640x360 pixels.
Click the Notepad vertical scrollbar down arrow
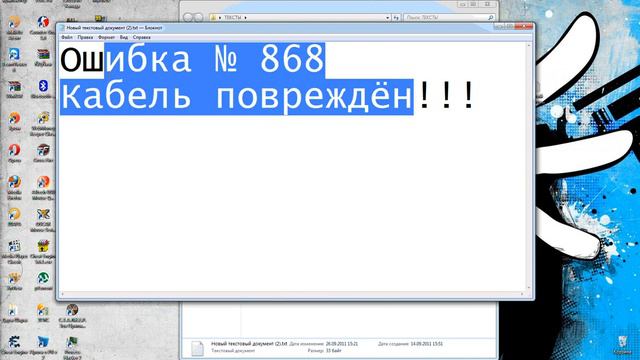coord(529,288)
